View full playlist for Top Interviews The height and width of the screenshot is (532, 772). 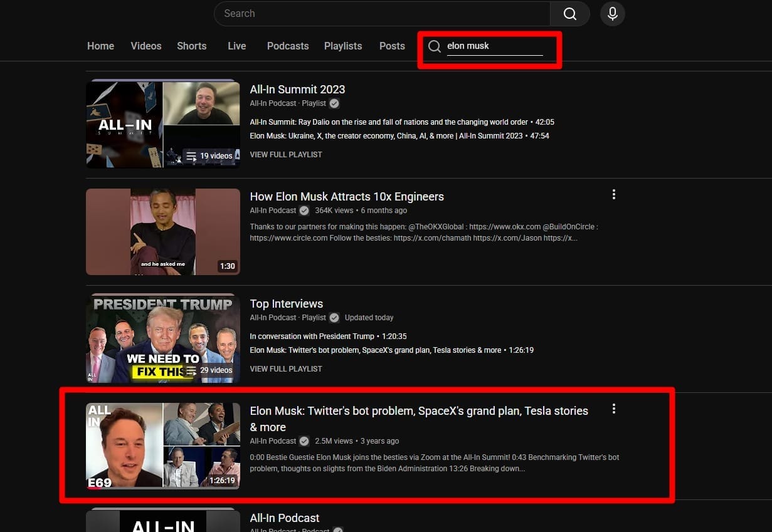click(x=286, y=369)
